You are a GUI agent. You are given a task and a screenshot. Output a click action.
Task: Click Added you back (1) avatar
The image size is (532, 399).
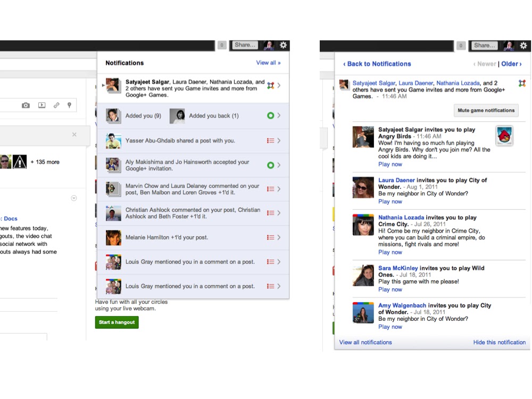click(177, 116)
